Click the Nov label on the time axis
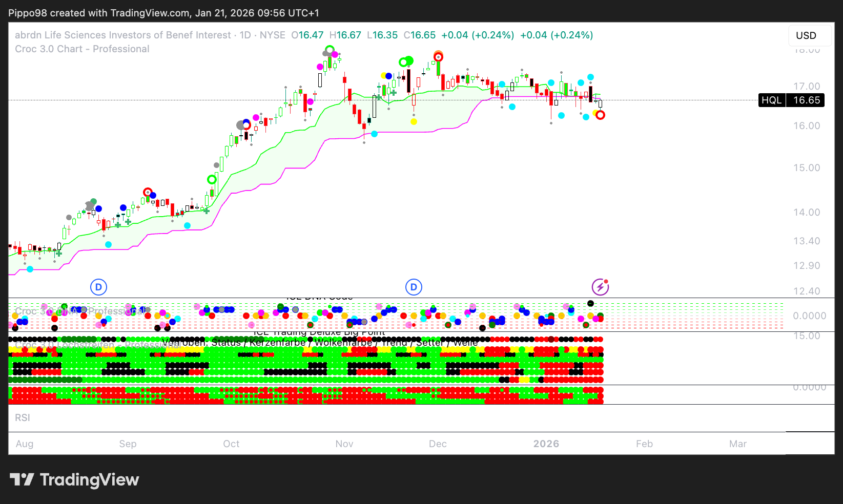Screen dimensions: 843x504 (x=344, y=444)
